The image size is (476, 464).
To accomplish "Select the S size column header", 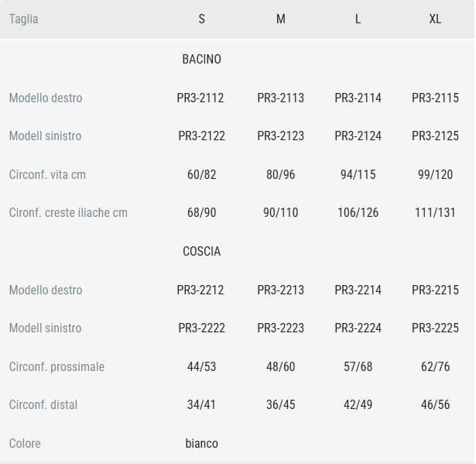I will (x=201, y=19).
